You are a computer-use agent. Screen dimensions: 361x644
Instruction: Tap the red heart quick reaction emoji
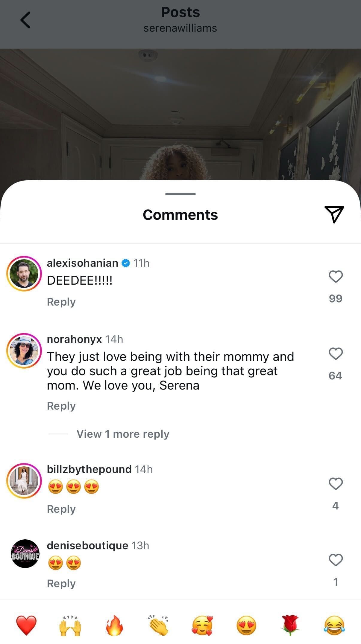(26, 625)
